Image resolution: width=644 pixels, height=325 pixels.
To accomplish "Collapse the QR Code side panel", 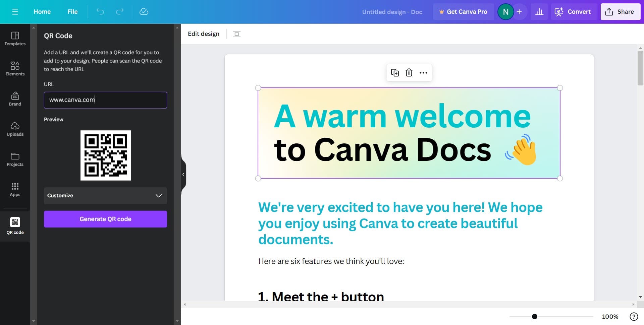I will click(183, 174).
